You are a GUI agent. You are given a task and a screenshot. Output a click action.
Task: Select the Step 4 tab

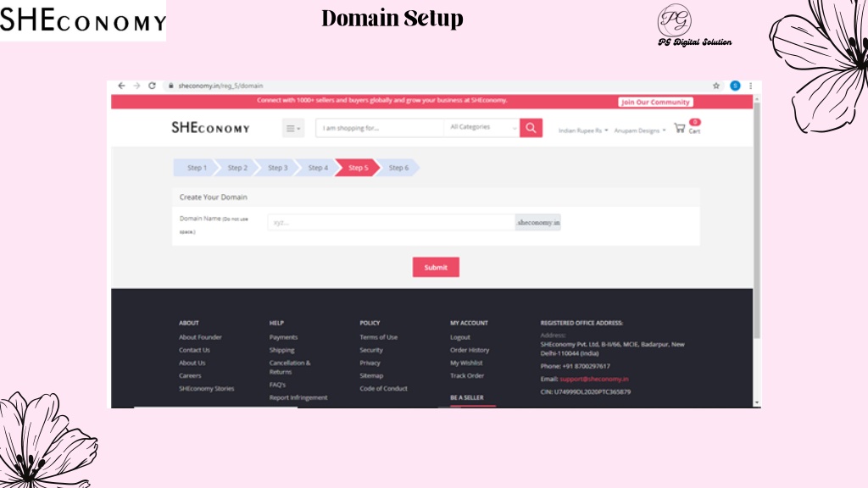tap(319, 168)
